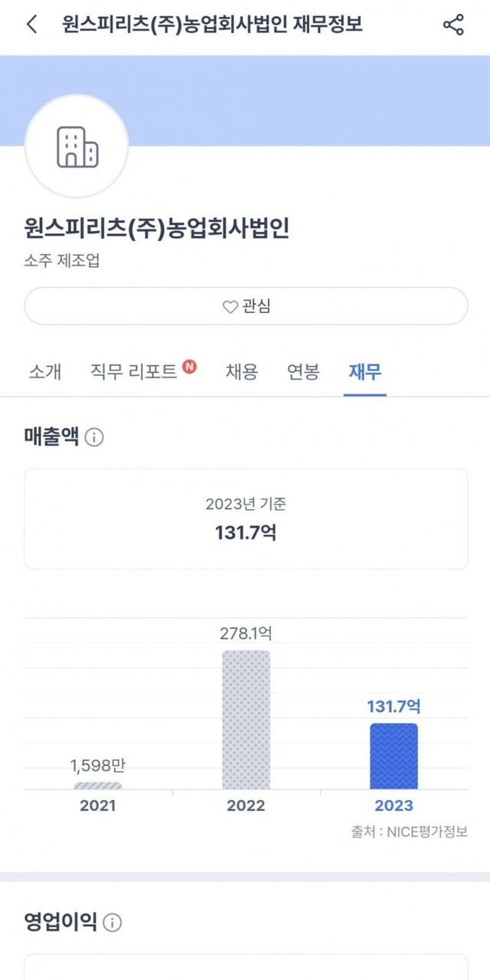Tap the 출처 : NICE평가정보 source text
This screenshot has width=490, height=980.
(410, 831)
